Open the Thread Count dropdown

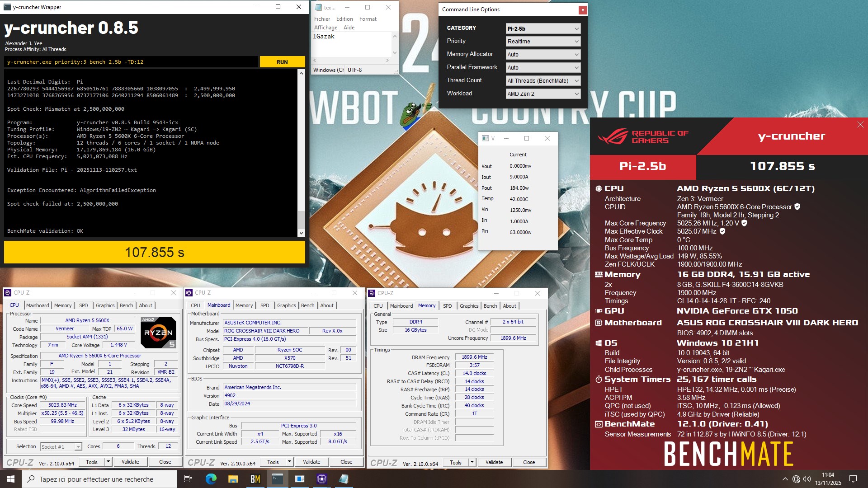[x=543, y=80]
